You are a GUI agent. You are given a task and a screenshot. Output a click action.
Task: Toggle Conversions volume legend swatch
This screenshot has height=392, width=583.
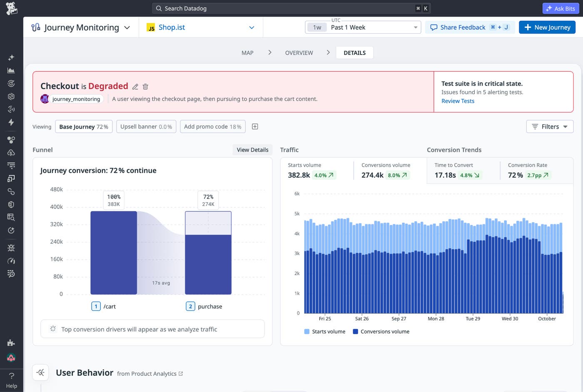355,332
